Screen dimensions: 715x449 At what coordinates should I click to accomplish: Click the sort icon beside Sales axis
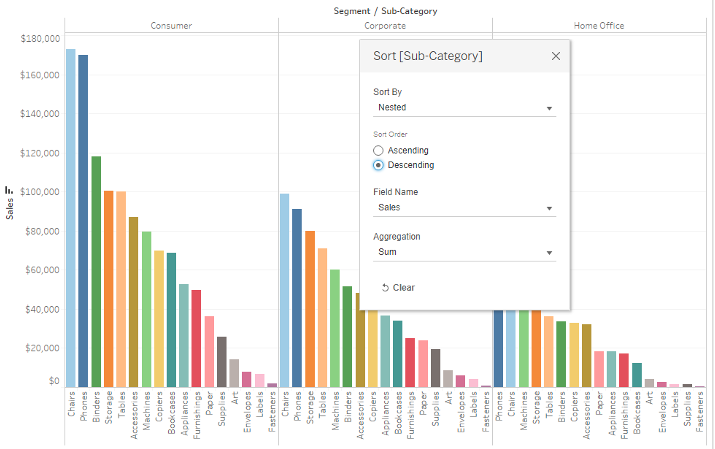9,190
